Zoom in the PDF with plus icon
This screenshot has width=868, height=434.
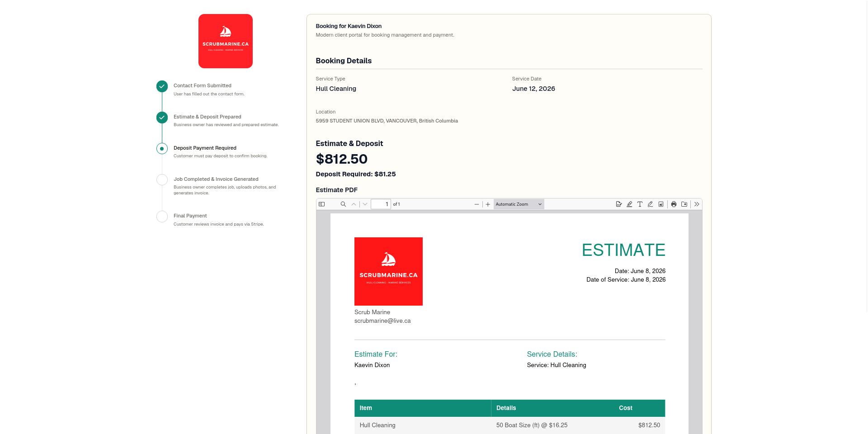488,204
